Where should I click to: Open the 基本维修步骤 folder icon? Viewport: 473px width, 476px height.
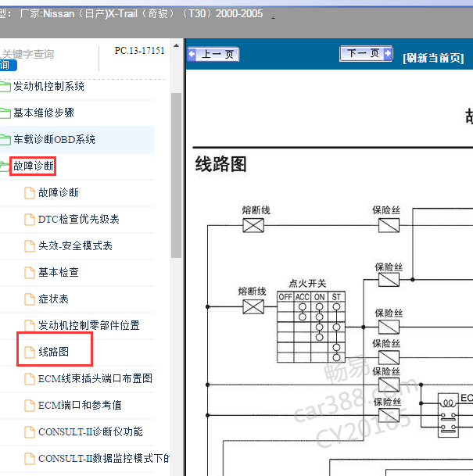tap(5, 113)
